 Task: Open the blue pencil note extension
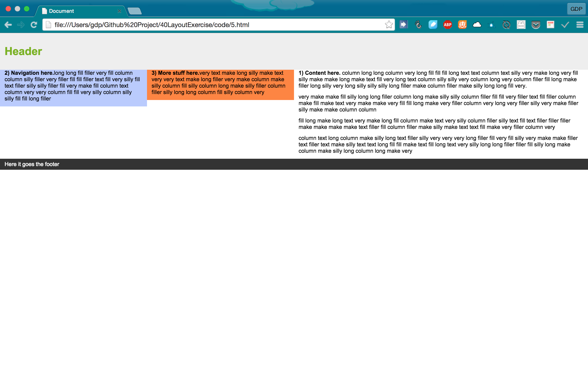coord(433,25)
